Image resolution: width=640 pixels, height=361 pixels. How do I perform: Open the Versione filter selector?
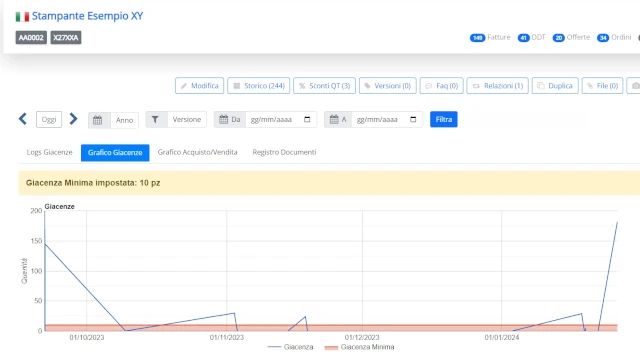pos(187,120)
